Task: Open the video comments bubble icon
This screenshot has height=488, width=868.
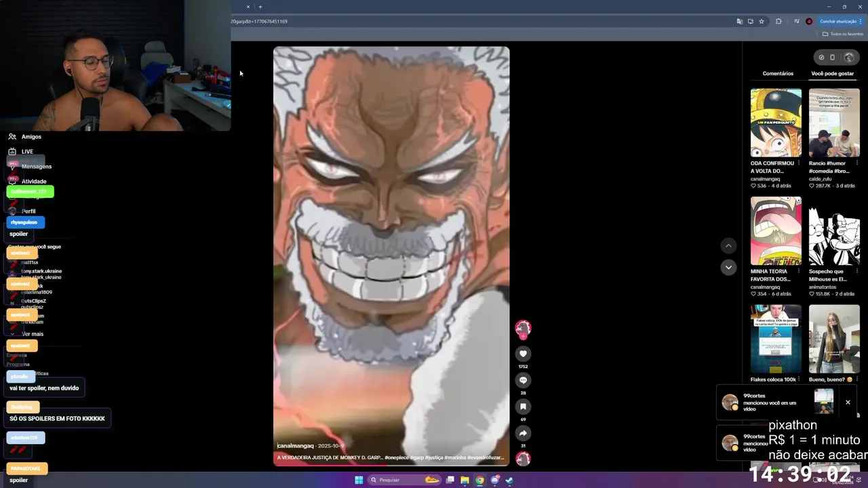Action: click(x=523, y=380)
